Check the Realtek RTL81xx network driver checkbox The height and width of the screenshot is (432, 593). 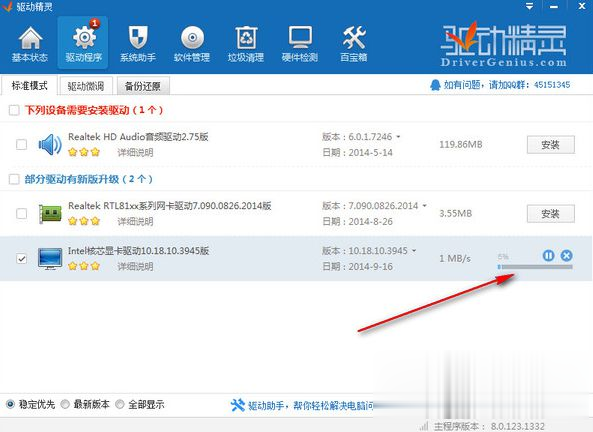(x=22, y=214)
